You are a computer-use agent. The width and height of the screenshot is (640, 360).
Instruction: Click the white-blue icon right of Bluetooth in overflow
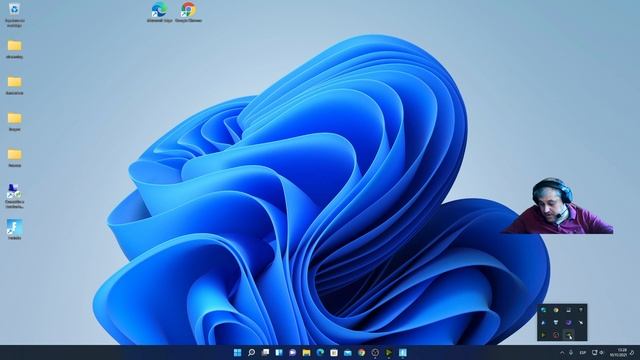coord(556,322)
